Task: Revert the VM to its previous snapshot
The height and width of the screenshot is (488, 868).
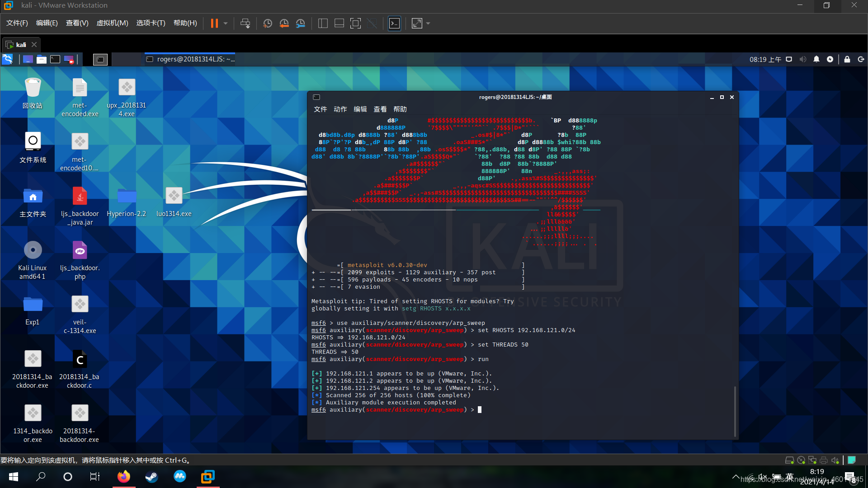Action: 284,23
